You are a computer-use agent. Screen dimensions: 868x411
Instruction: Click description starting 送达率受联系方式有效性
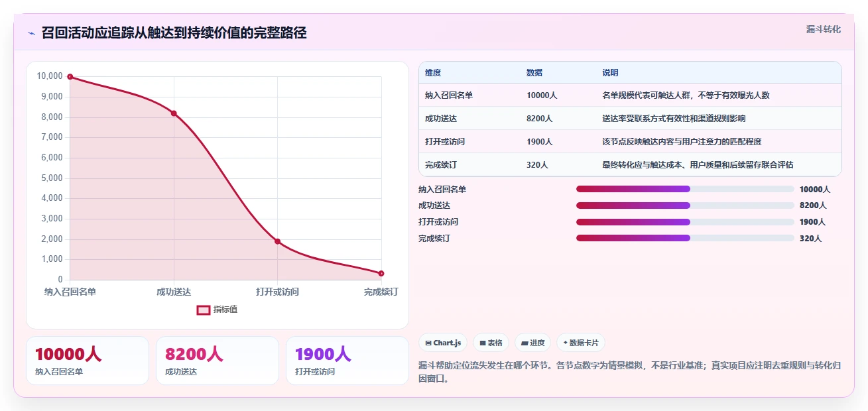coord(674,119)
